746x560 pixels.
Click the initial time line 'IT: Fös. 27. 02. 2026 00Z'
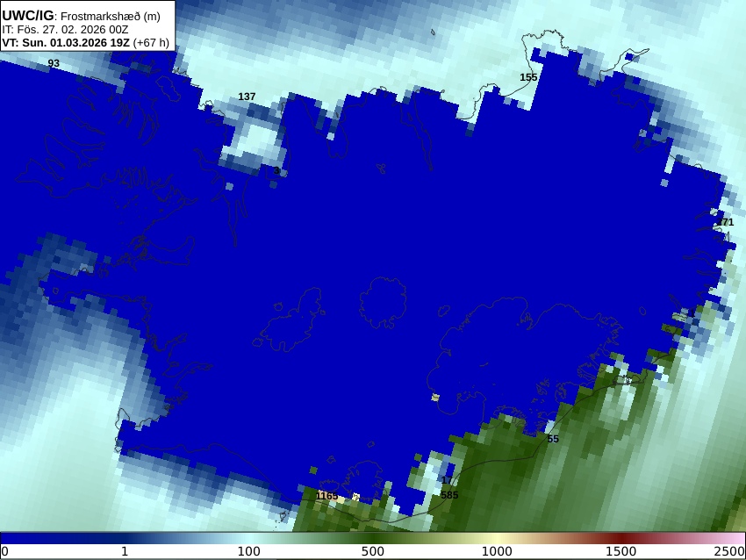[x=65, y=30]
